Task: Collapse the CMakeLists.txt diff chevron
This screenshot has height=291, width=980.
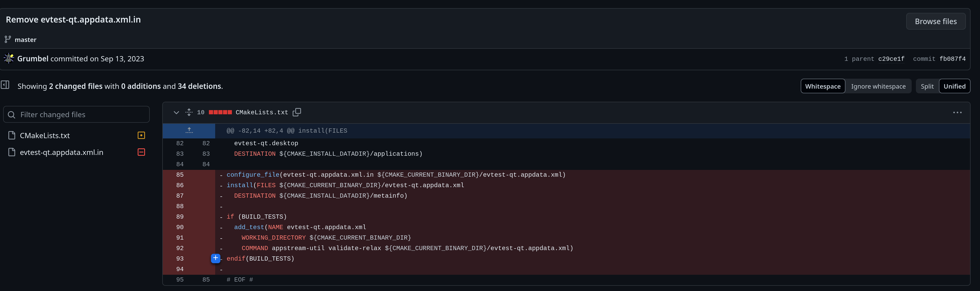Action: pyautogui.click(x=176, y=112)
